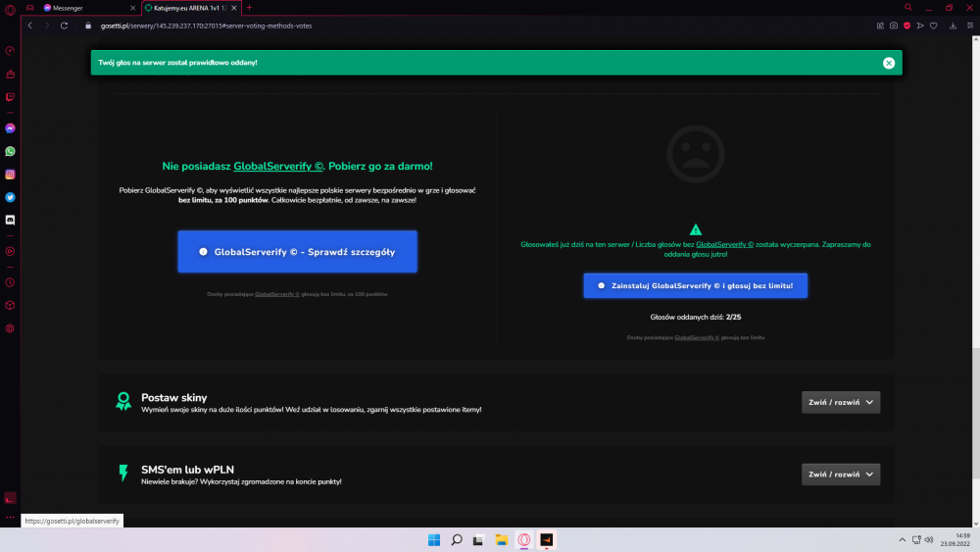The image size is (980, 552).
Task: Close the Katujemy.eu tab
Action: pyautogui.click(x=234, y=8)
